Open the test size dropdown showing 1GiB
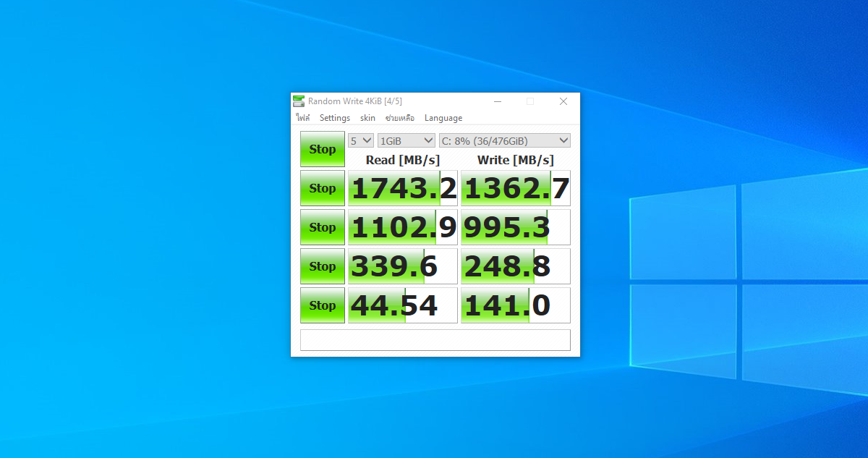868x458 pixels. coord(407,140)
